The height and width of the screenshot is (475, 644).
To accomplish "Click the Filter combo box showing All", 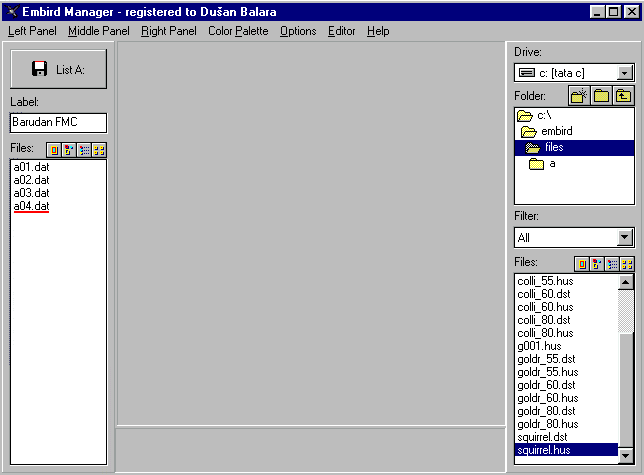I will coord(574,237).
